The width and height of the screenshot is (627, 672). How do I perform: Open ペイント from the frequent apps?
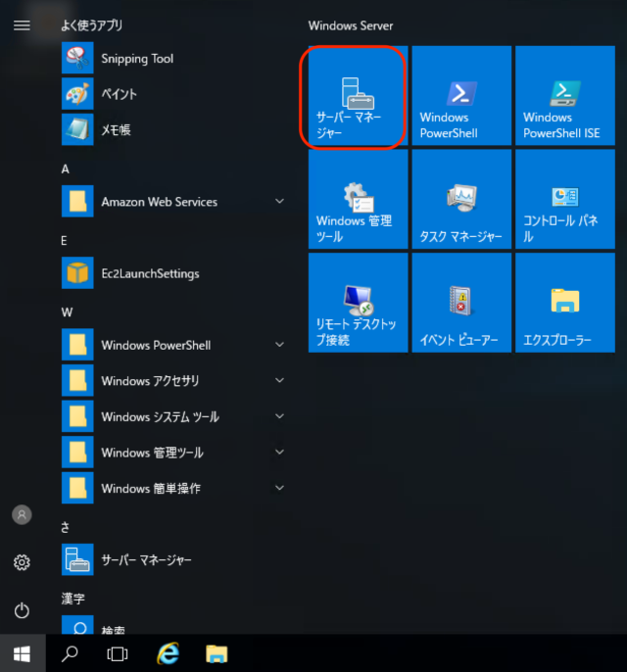pos(173,93)
